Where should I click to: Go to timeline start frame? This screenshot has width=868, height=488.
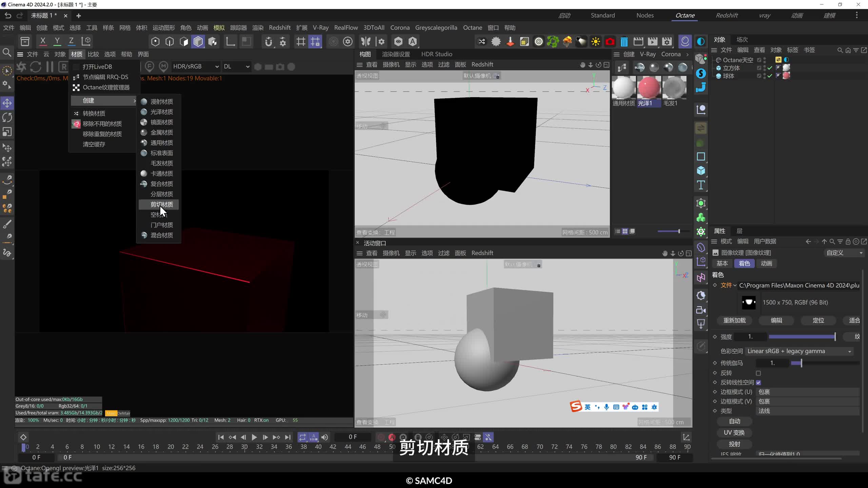pyautogui.click(x=221, y=437)
